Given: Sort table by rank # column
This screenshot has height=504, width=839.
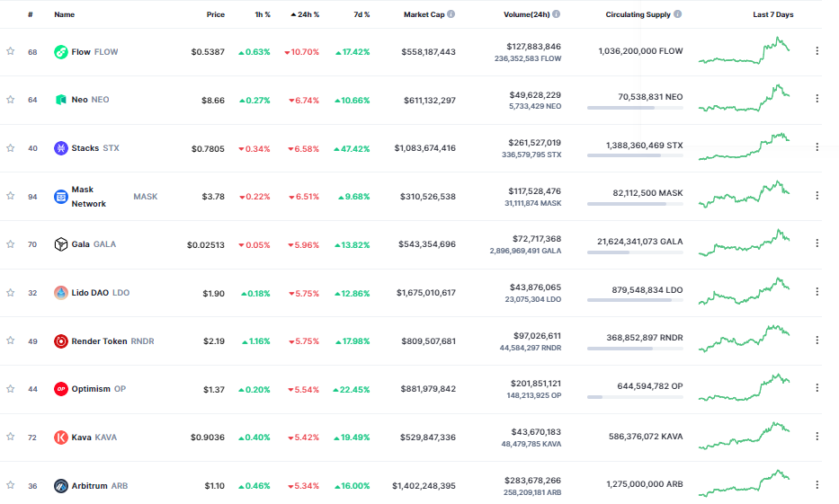Looking at the screenshot, I should (31, 14).
